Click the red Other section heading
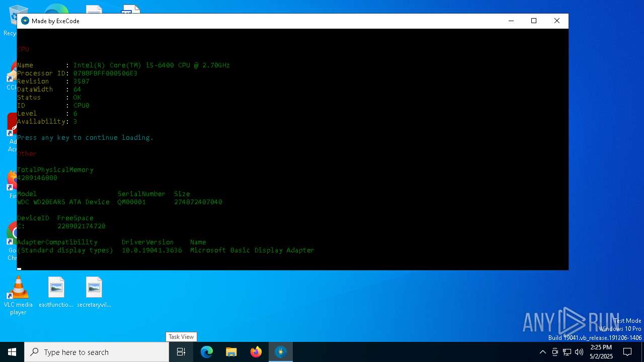Viewport: 644px width, 362px height. tap(27, 153)
